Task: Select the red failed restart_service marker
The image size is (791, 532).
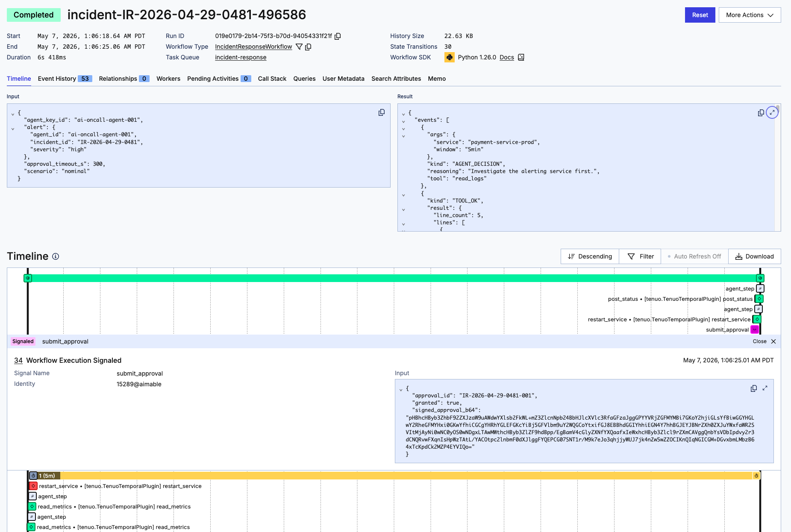Action: click(33, 486)
